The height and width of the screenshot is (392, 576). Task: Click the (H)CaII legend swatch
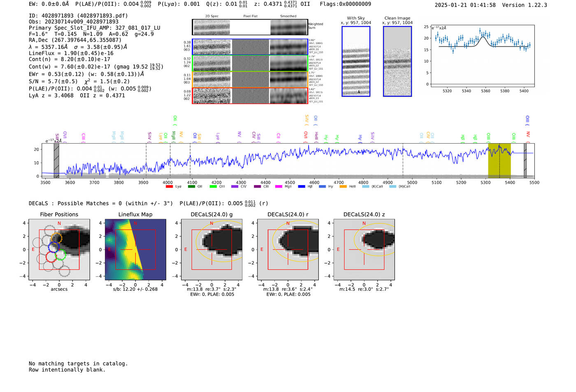click(x=393, y=187)
